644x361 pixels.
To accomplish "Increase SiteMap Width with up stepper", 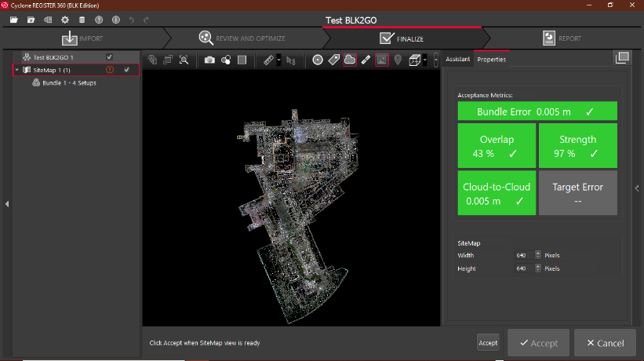I will (538, 253).
